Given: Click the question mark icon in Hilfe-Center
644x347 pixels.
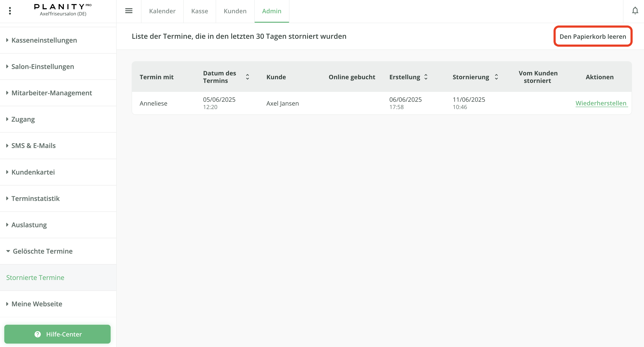Looking at the screenshot, I should [x=38, y=334].
